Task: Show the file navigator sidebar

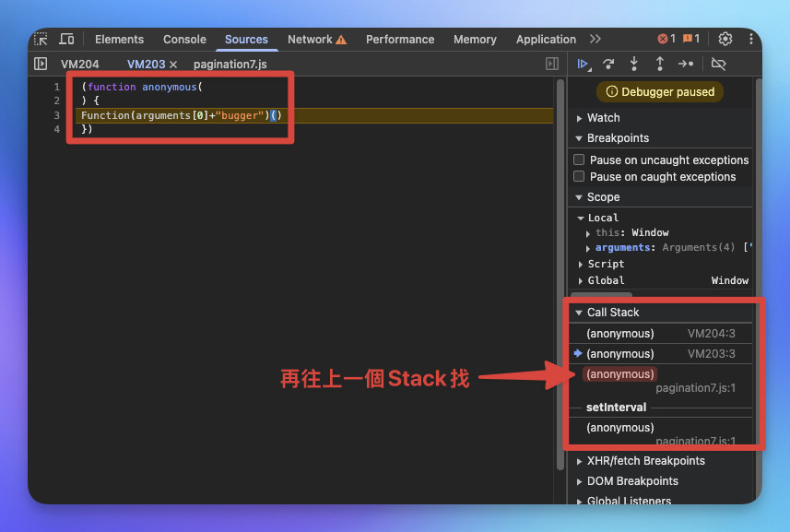Action: (41, 64)
